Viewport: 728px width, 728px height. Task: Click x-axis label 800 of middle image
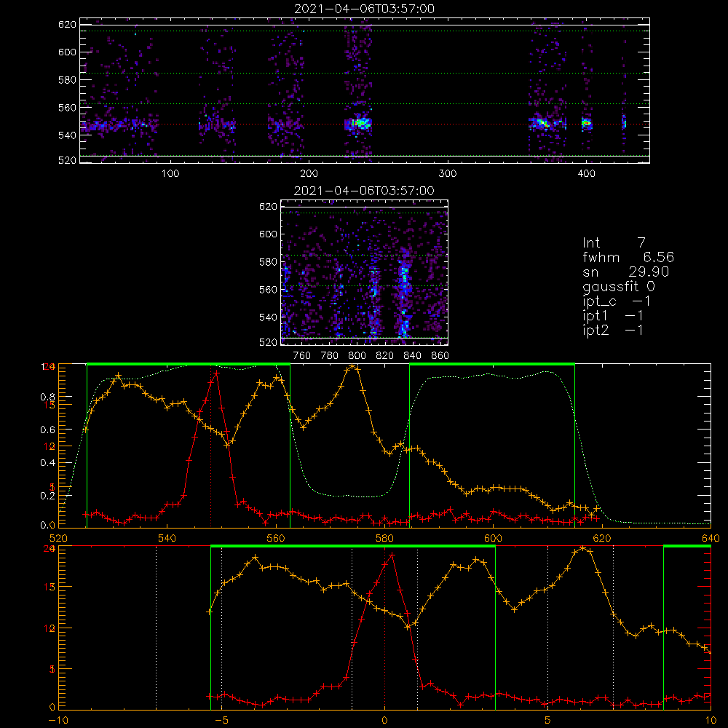pos(357,356)
